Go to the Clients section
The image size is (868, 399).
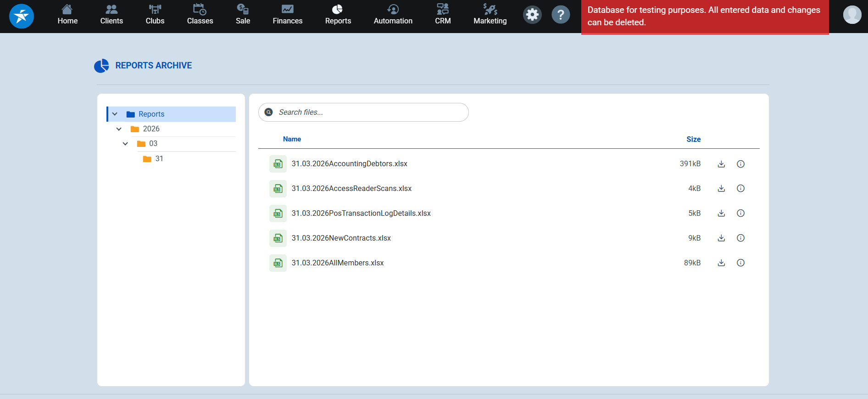[x=111, y=15]
